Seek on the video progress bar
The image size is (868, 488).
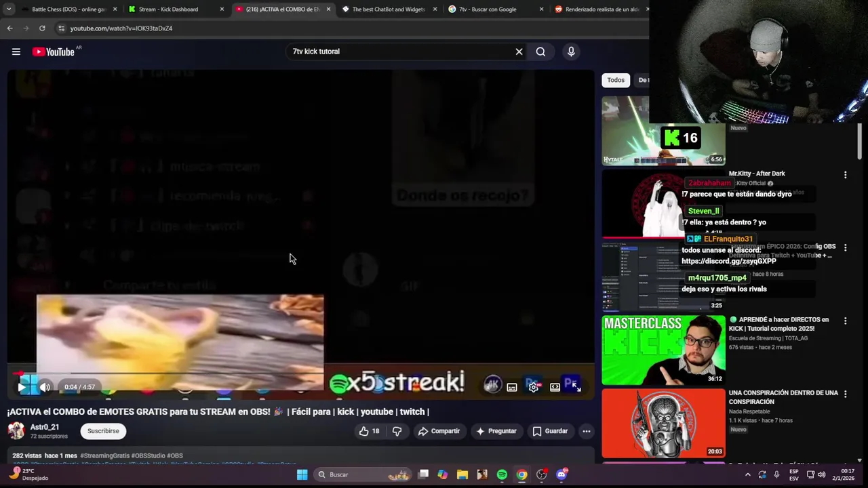click(300, 373)
